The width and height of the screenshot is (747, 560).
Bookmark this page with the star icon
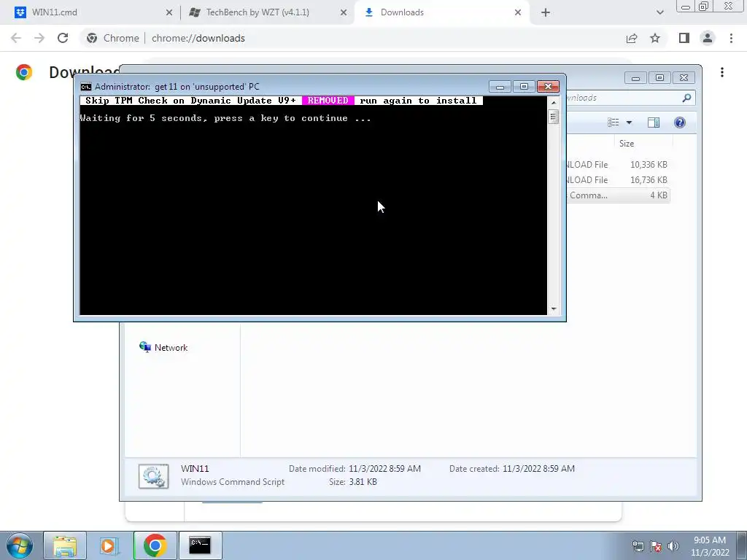[655, 38]
